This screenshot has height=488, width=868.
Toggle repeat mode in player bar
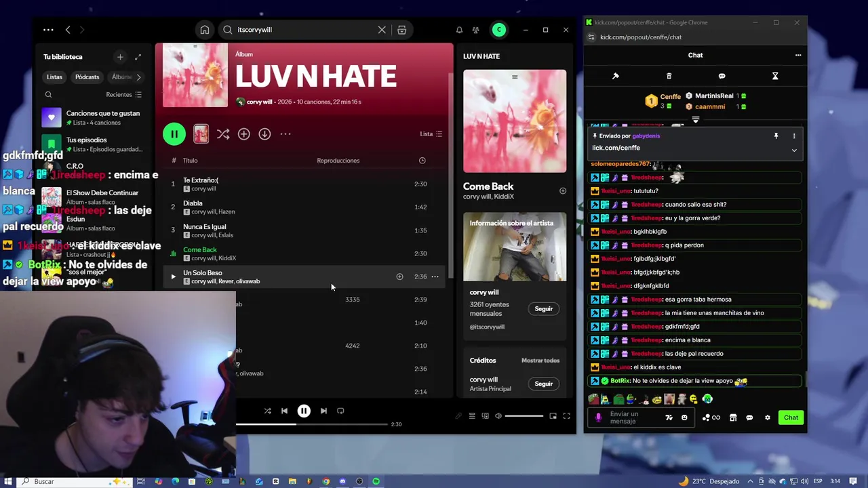[340, 411]
